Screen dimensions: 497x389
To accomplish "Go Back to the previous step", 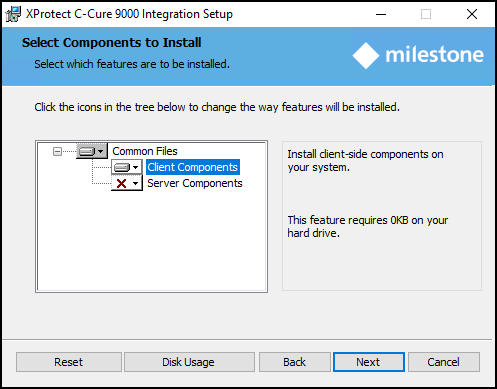I will tap(295, 362).
